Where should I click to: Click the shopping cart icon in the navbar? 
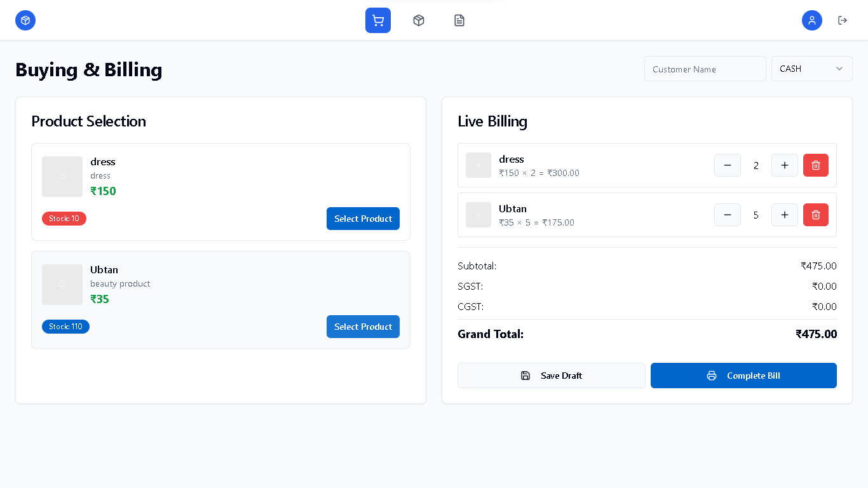tap(377, 20)
